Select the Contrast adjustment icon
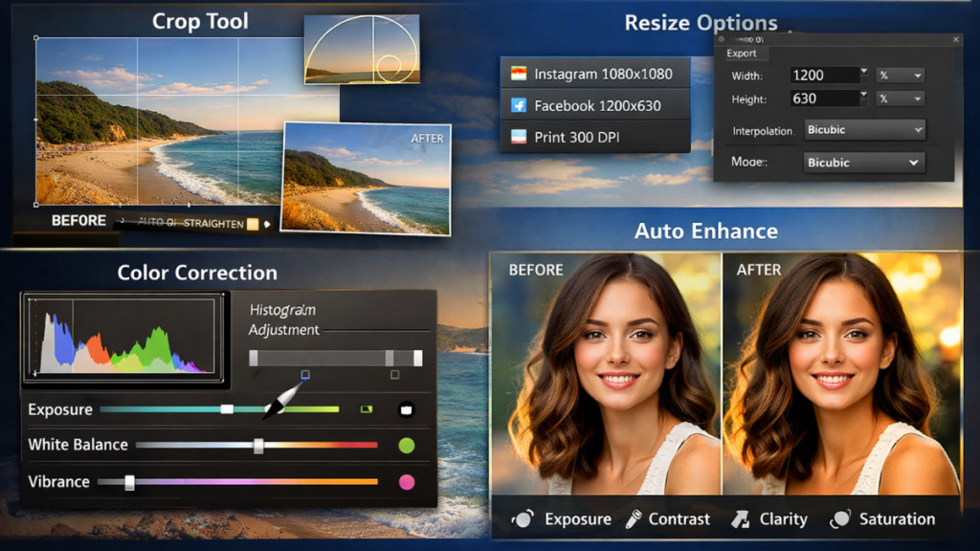Viewport: 980px width, 551px height. (635, 519)
